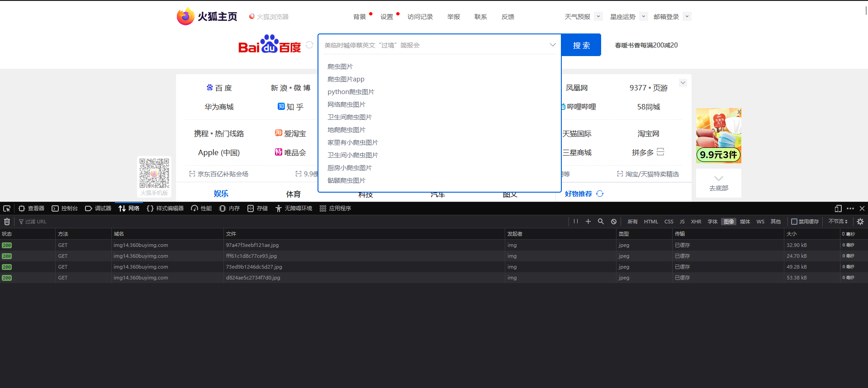Open the 存储 tab
Screen dimensions: 868x388
pyautogui.click(x=257, y=208)
